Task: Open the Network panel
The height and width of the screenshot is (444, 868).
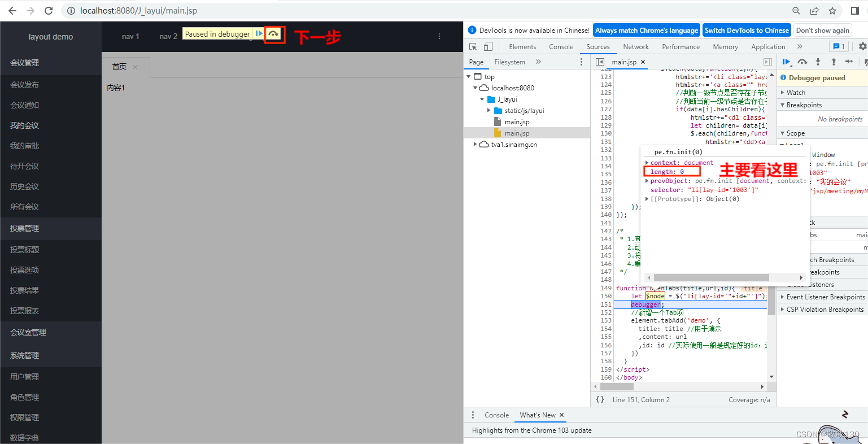Action: pos(636,46)
